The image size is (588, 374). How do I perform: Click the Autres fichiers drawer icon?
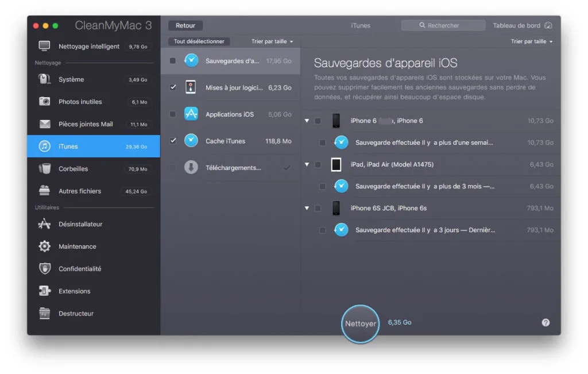point(44,191)
